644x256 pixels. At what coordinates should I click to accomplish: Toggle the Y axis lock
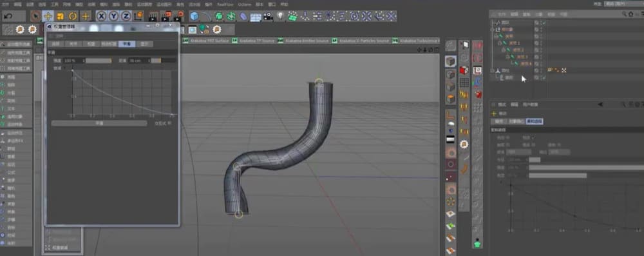pos(113,17)
